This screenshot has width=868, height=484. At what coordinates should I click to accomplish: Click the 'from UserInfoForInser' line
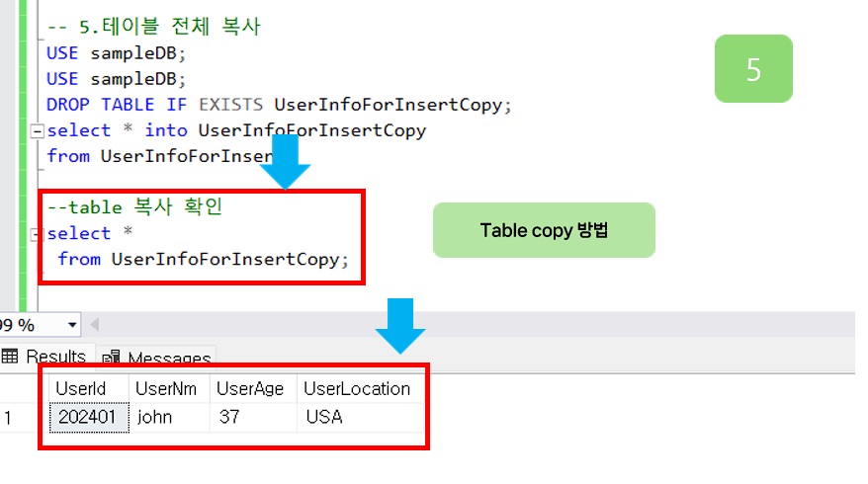click(160, 156)
